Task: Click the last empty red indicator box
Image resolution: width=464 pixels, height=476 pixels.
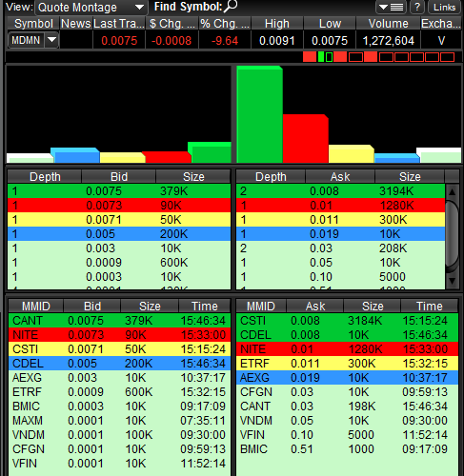Action: [447, 57]
